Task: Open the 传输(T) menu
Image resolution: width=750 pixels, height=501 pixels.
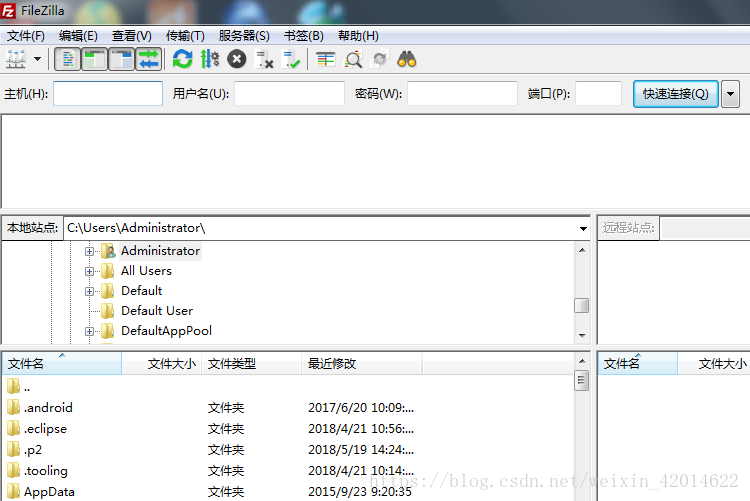Action: [x=185, y=36]
